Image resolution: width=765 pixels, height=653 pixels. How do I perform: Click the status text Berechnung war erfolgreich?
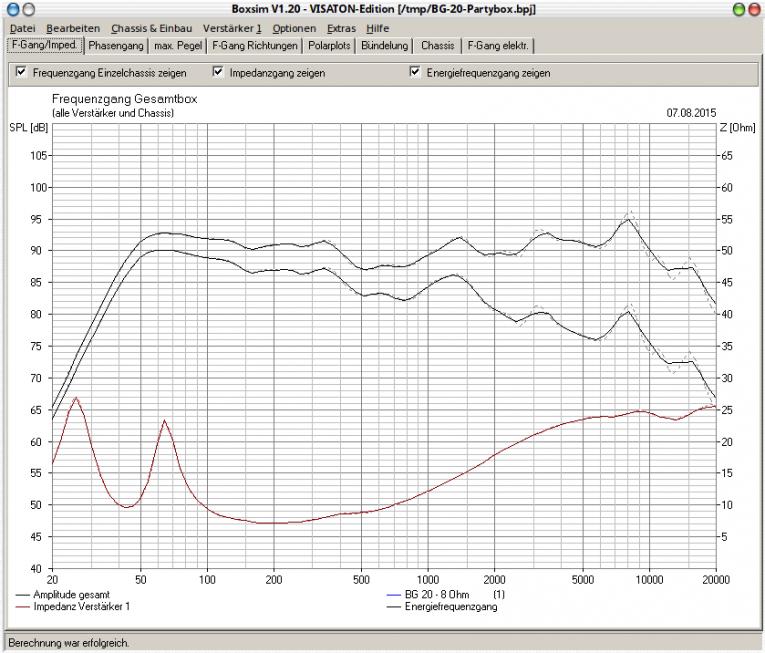coord(69,643)
